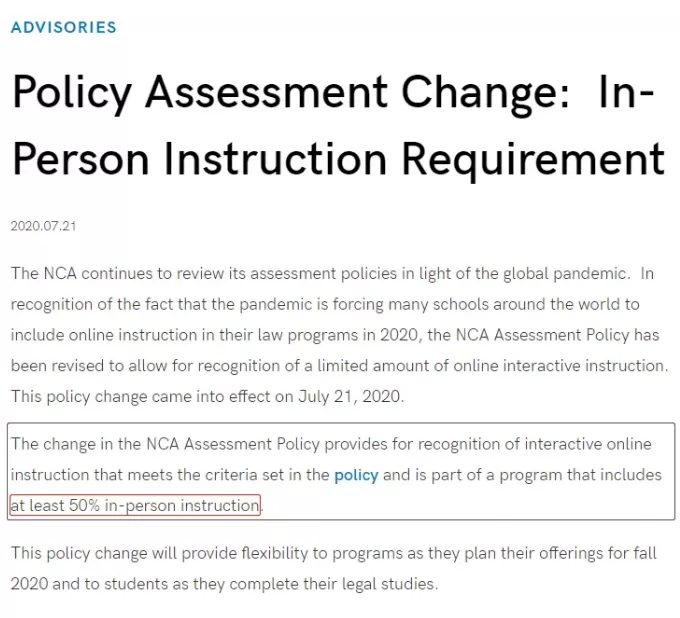The height and width of the screenshot is (618, 680).
Task: Click the phrase "global pandemic"
Action: [564, 275]
